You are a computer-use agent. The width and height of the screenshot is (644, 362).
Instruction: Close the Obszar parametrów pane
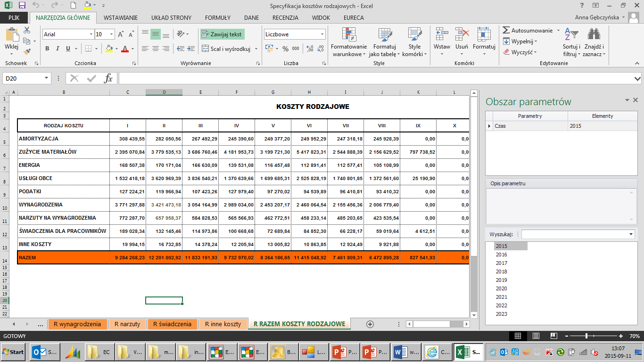click(636, 100)
